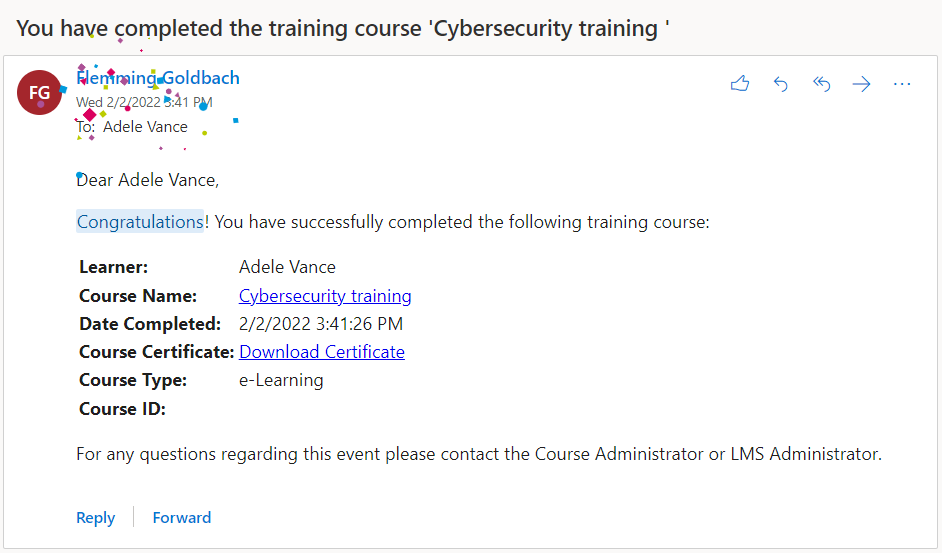Click the Forward arrow icon in header

pyautogui.click(x=861, y=84)
